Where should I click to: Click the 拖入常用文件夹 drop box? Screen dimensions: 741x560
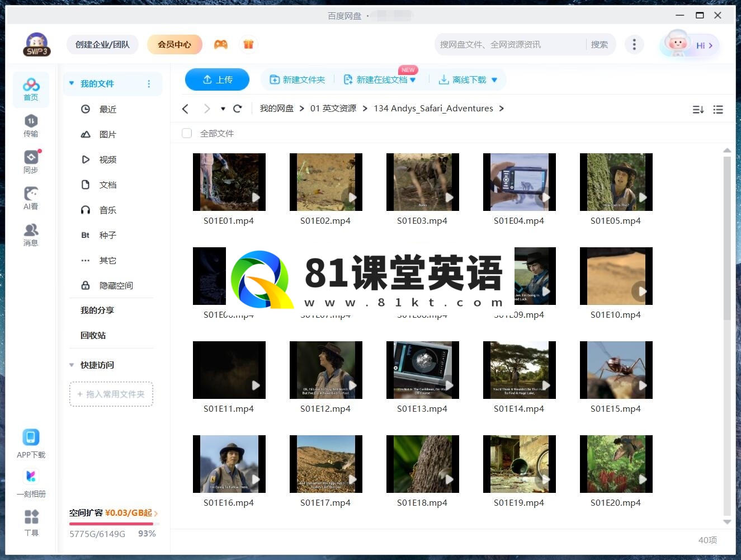pyautogui.click(x=111, y=394)
